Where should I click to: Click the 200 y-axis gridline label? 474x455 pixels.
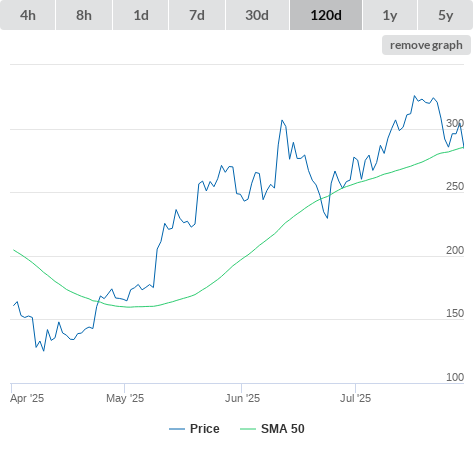[x=455, y=250]
